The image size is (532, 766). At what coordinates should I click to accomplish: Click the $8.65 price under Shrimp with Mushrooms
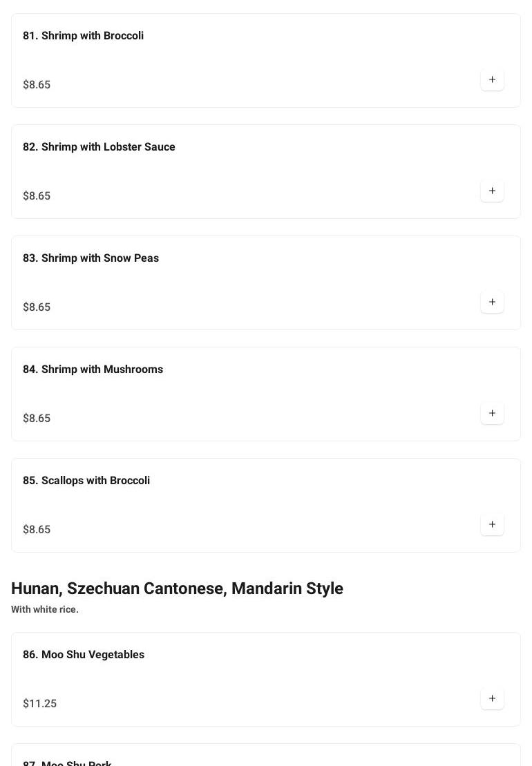(37, 419)
